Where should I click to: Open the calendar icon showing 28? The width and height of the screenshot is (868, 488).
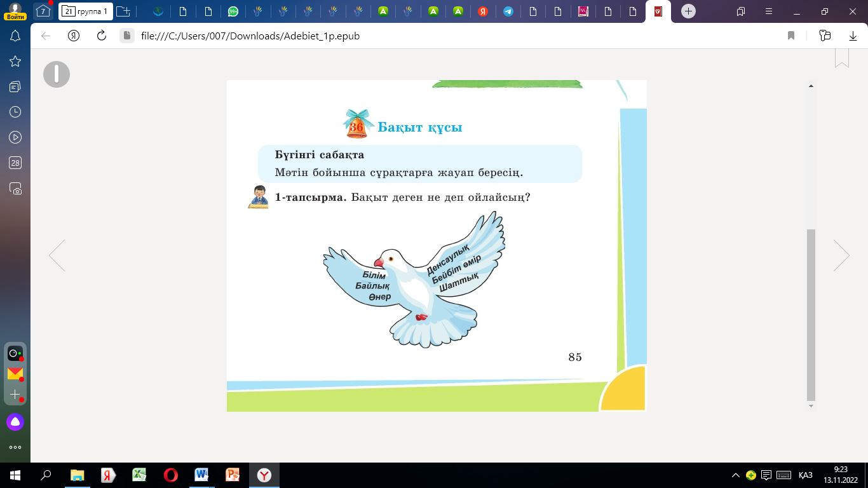click(15, 163)
